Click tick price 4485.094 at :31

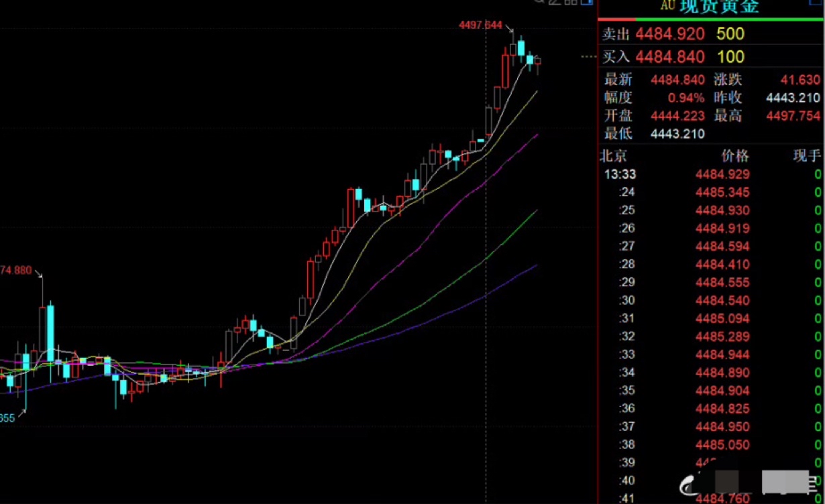click(x=722, y=319)
